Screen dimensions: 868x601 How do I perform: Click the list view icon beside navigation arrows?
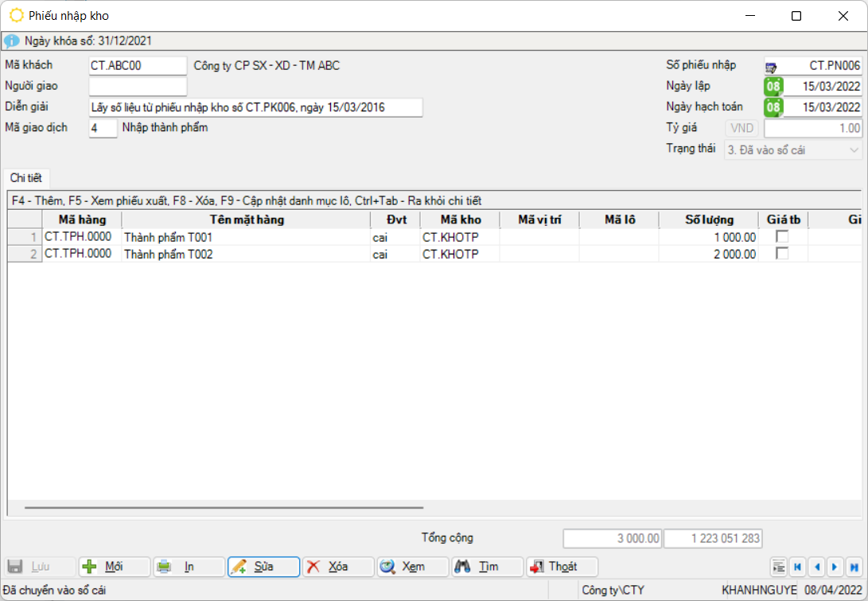779,567
